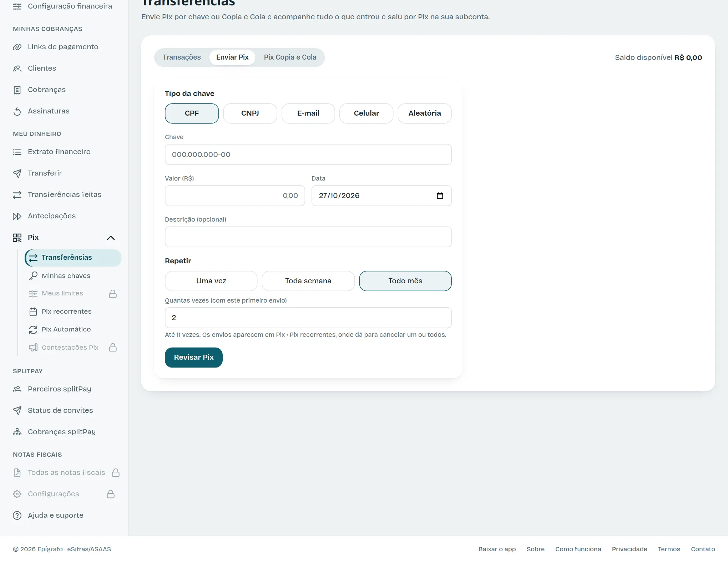Click the Pix recorrentes calendar icon
The width and height of the screenshot is (728, 562).
tap(33, 312)
